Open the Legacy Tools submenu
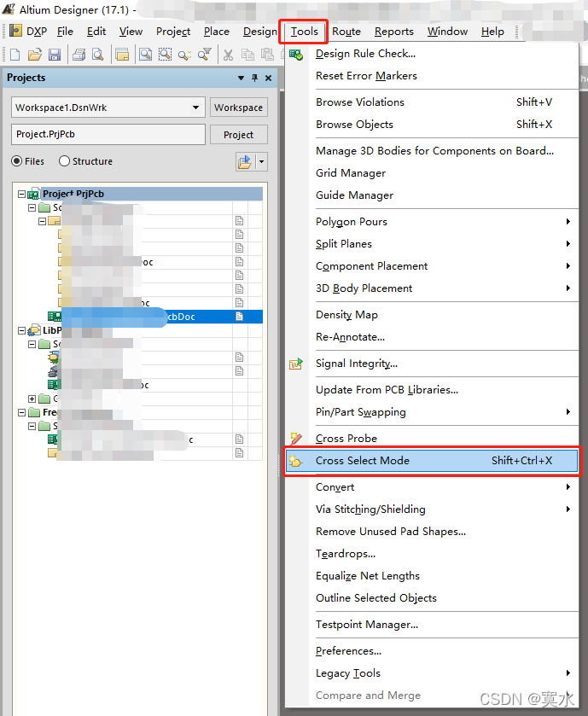The width and height of the screenshot is (588, 716). coord(432,673)
